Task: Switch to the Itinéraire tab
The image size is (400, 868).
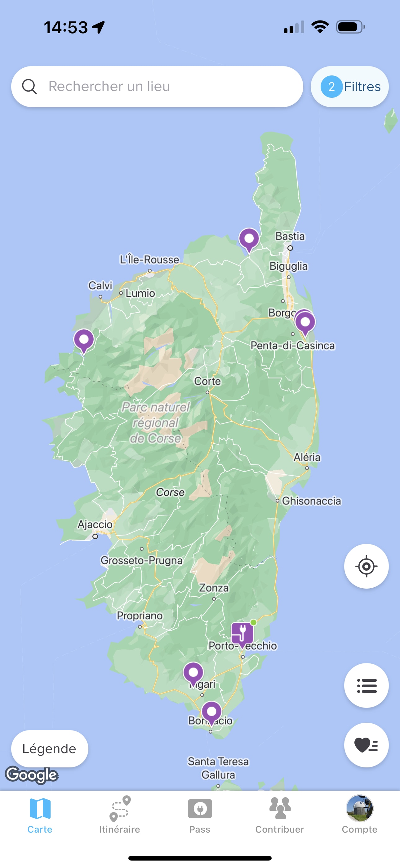Action: click(x=119, y=815)
